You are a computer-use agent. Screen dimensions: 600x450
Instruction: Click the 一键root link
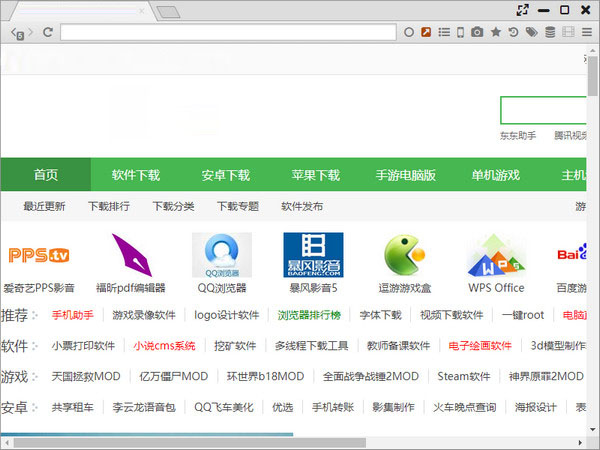click(x=523, y=315)
